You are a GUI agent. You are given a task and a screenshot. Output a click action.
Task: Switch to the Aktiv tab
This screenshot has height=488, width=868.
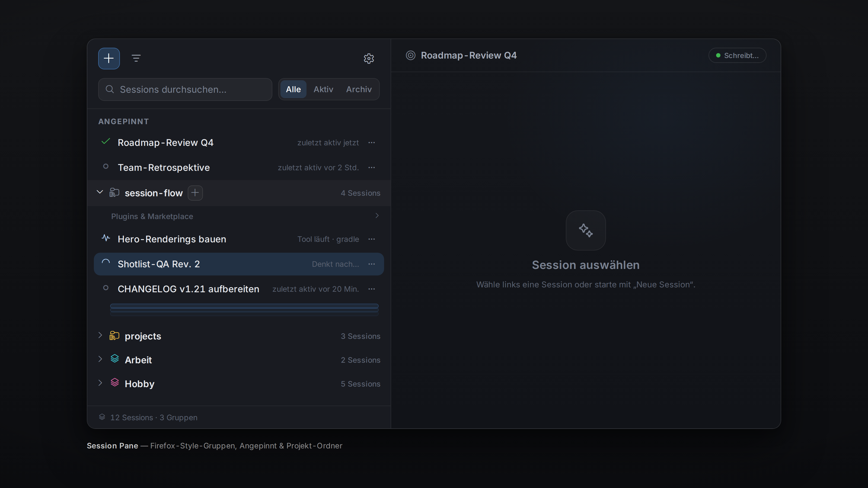click(323, 89)
